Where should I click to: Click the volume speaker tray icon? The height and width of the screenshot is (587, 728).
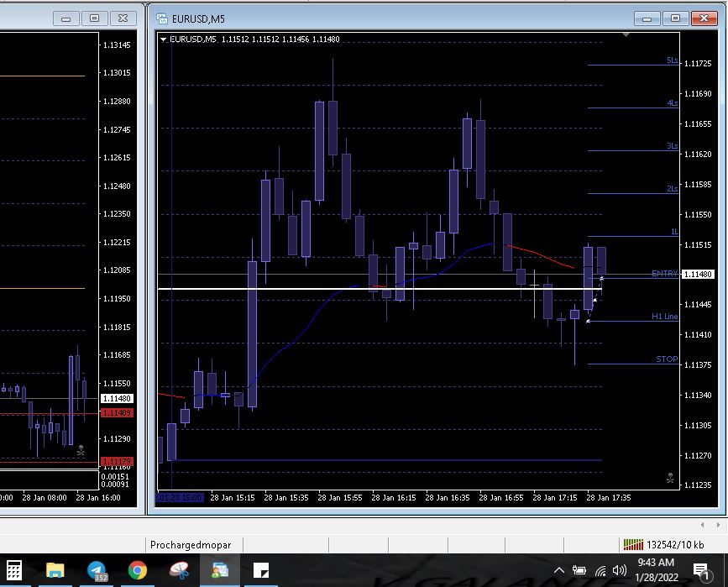621,571
